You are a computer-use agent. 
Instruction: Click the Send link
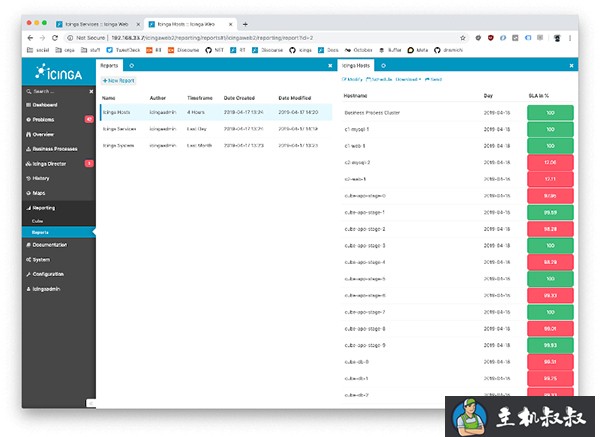(x=434, y=80)
